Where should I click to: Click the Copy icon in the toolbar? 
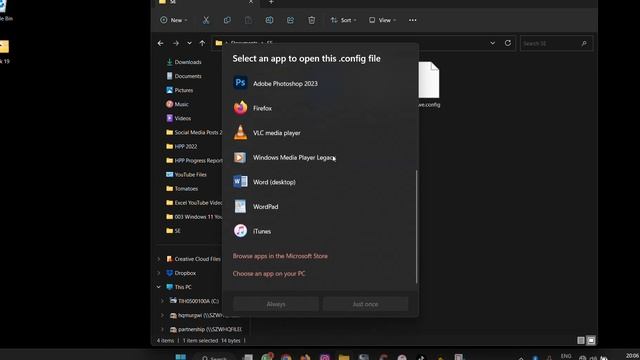(227, 20)
